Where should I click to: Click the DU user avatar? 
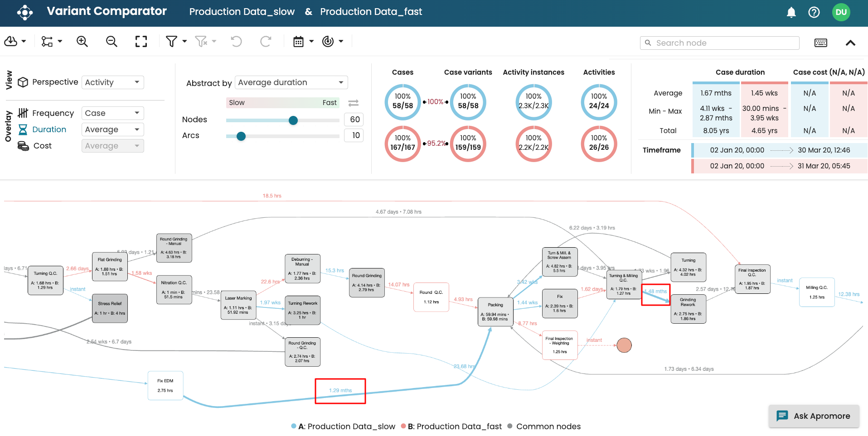841,12
